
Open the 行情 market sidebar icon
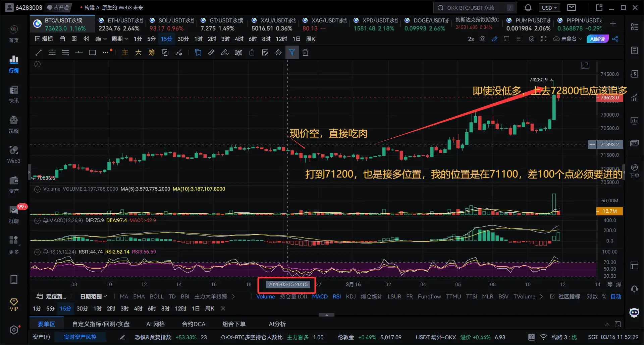coord(14,64)
